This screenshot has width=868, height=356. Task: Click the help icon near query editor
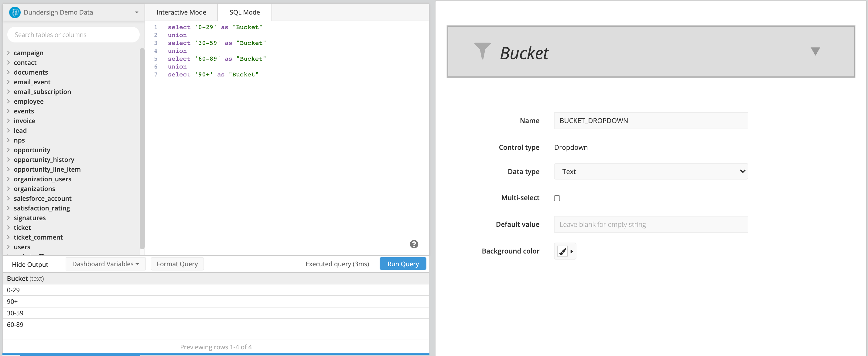[x=414, y=244]
